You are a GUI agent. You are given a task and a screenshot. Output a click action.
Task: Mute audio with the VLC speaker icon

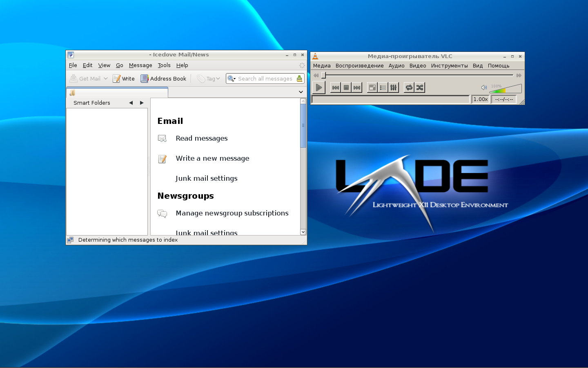484,88
